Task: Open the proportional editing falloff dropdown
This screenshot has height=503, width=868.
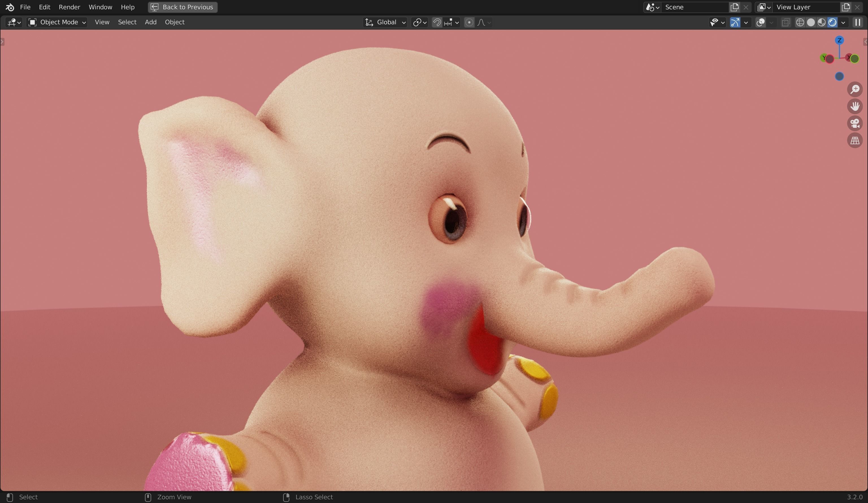Action: (484, 22)
